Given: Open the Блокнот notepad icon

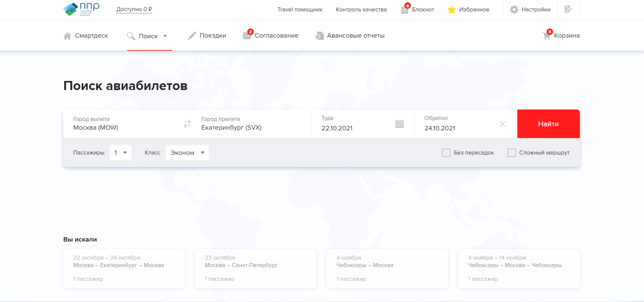Looking at the screenshot, I should tap(405, 10).
